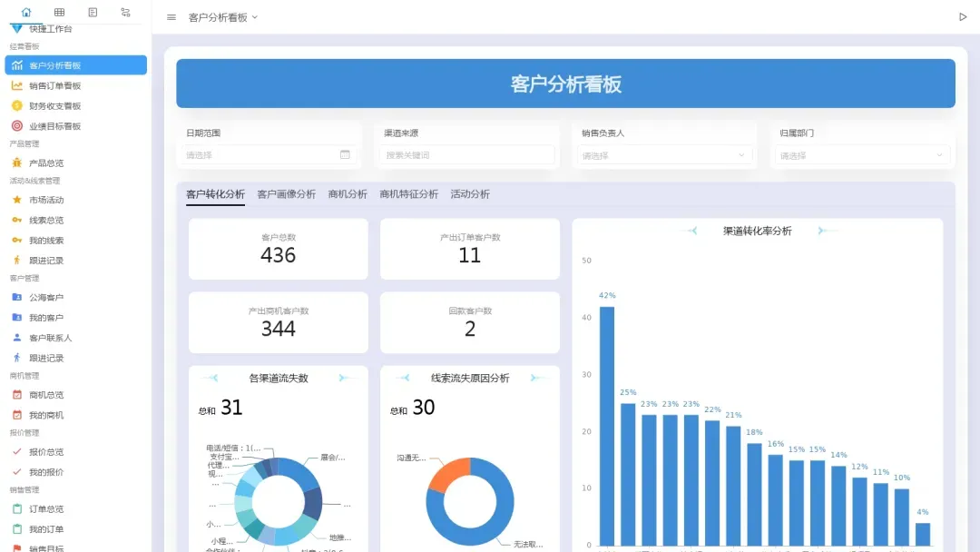The width and height of the screenshot is (980, 552).
Task: Click the calendar icon in 日期范围 field
Action: [x=345, y=154]
